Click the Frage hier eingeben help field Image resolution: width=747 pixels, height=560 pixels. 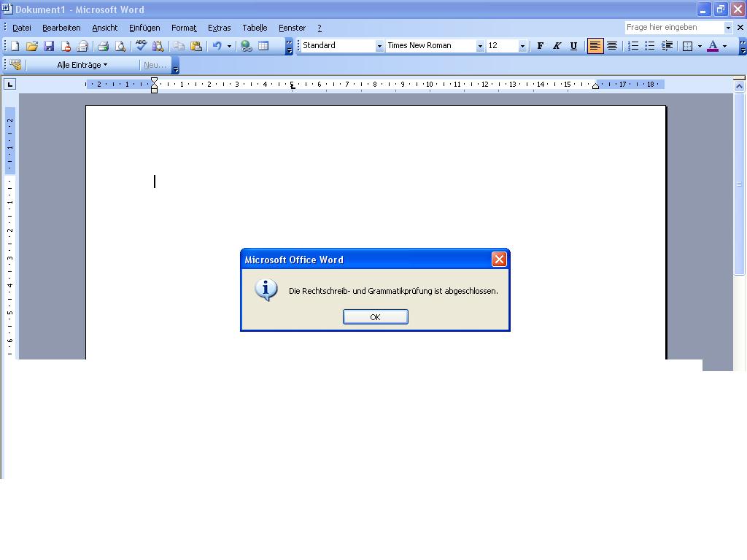673,27
